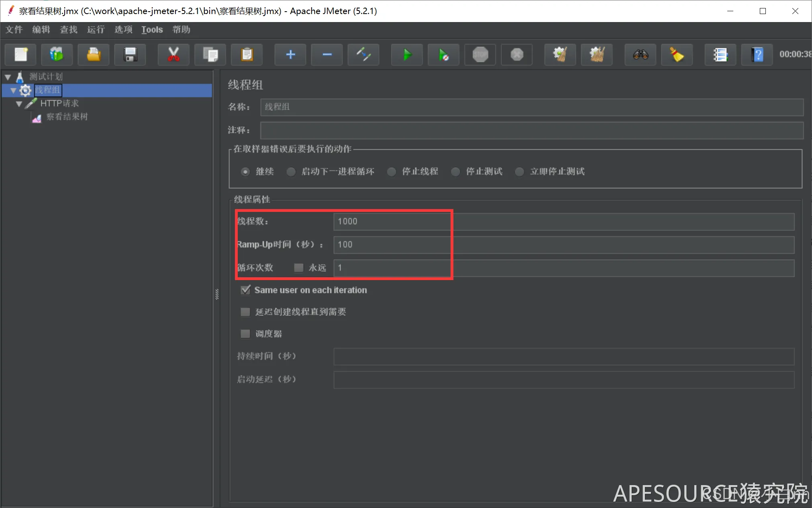
Task: Select 察看结果树 in the tree
Action: pos(67,117)
